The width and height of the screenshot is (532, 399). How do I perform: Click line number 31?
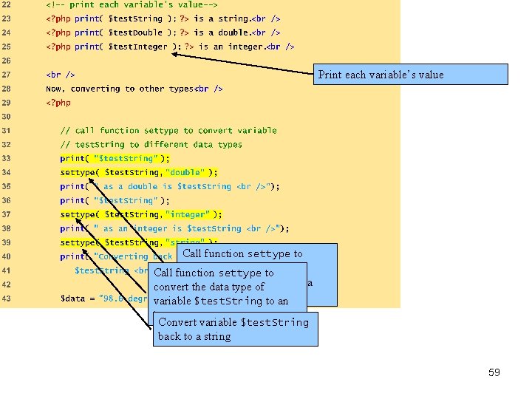pos(6,131)
